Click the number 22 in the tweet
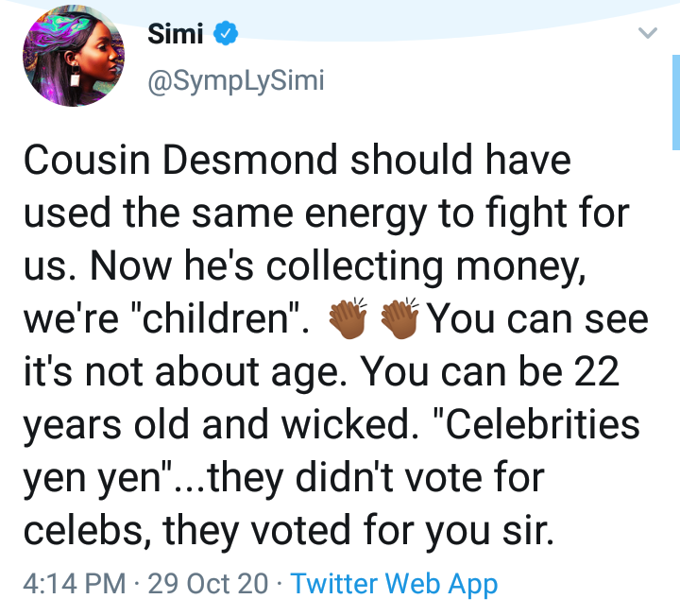This screenshot has height=616, width=680. coord(597,371)
